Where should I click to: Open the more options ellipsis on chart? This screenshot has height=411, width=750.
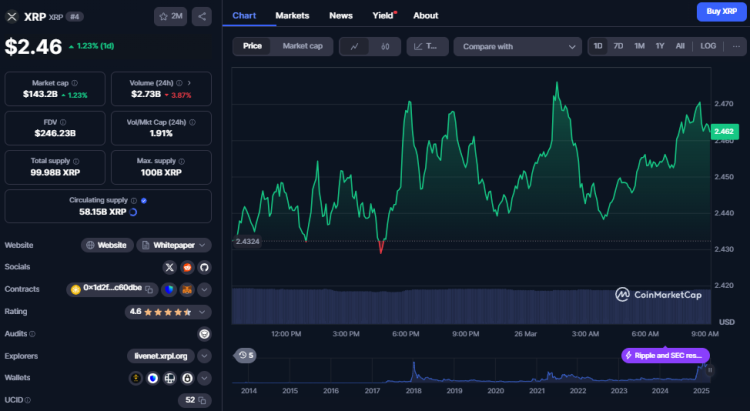(x=736, y=46)
